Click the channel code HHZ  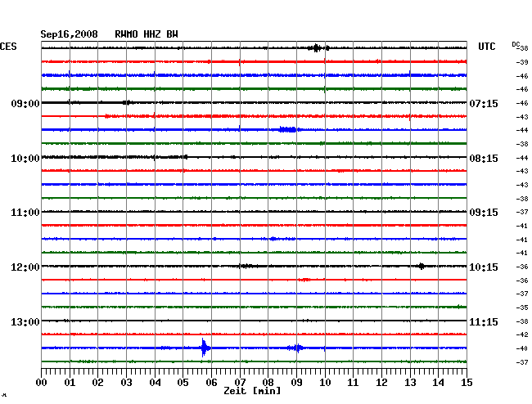(x=152, y=34)
